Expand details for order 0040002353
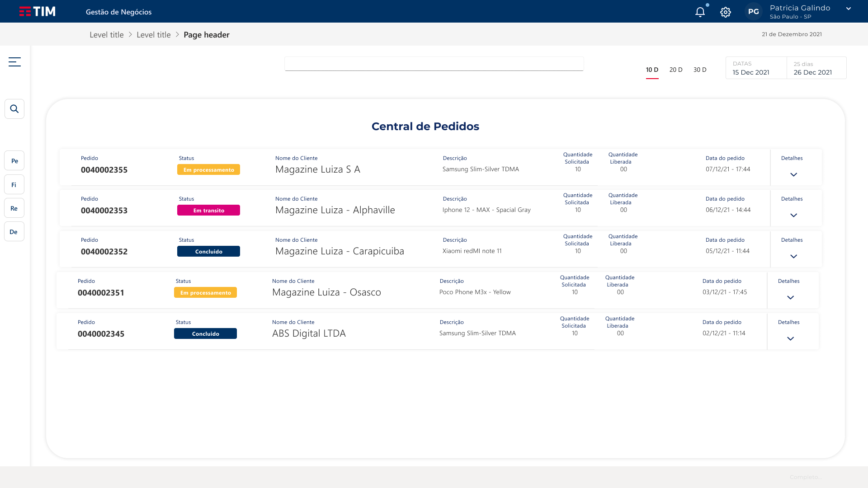 pyautogui.click(x=793, y=215)
